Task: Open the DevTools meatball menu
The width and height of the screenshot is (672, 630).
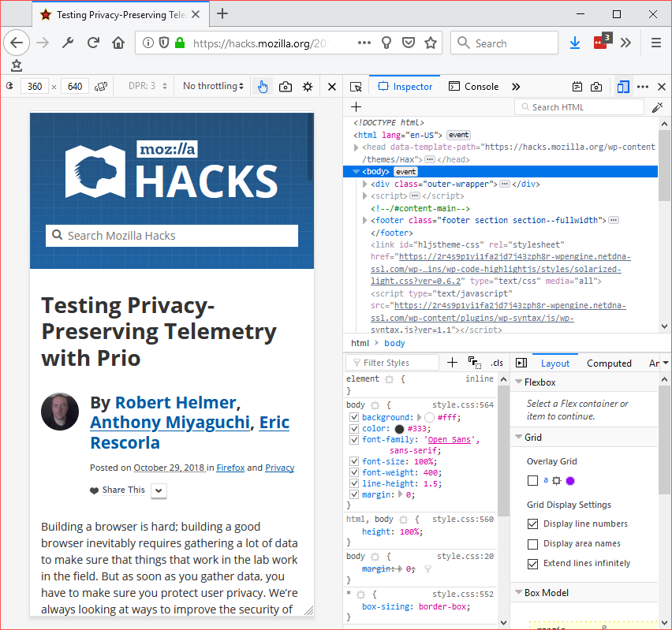Action: coord(644,86)
